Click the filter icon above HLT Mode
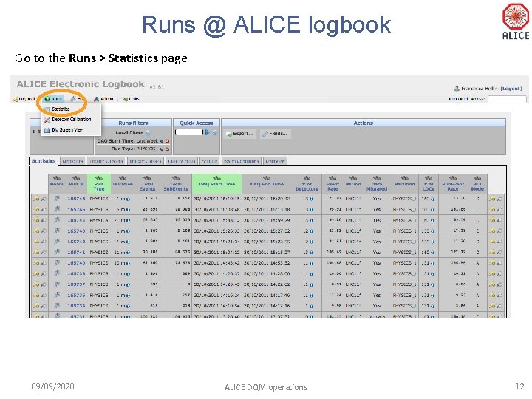 (477, 178)
